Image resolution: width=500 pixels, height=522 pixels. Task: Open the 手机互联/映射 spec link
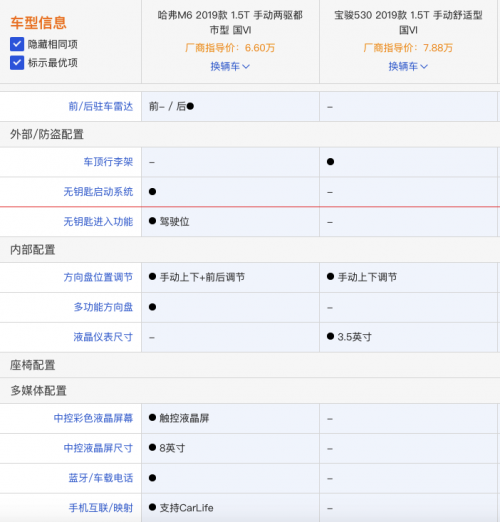pyautogui.click(x=101, y=508)
